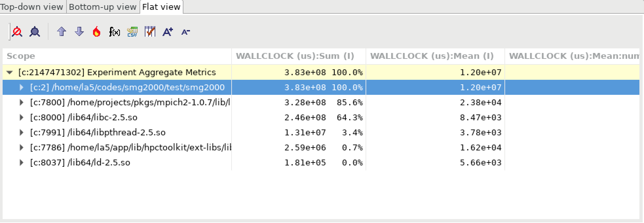Viewport: 644px width, 223px height.
Task: Select the ld-2.5.so row
Action: [98, 162]
